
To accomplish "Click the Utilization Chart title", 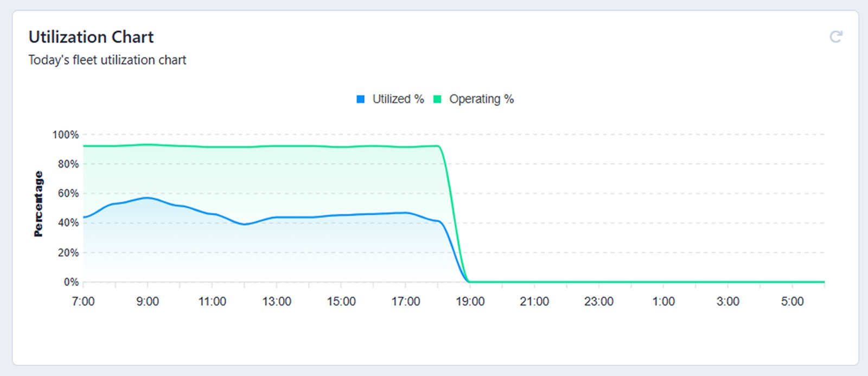I will click(x=91, y=37).
